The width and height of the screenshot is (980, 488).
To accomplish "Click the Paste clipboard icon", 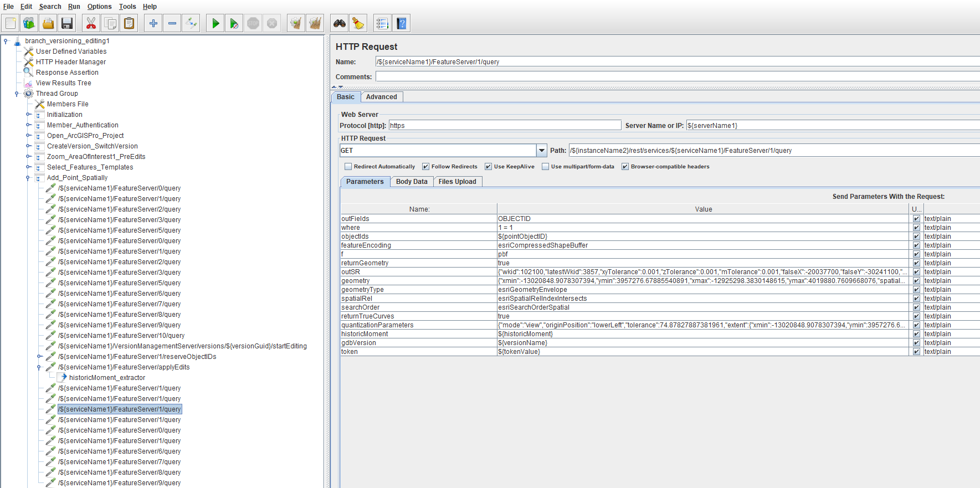I will click(x=129, y=23).
